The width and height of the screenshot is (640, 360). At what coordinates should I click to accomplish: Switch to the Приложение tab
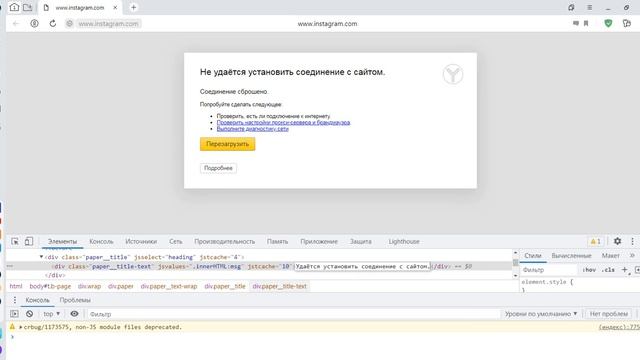click(x=319, y=241)
